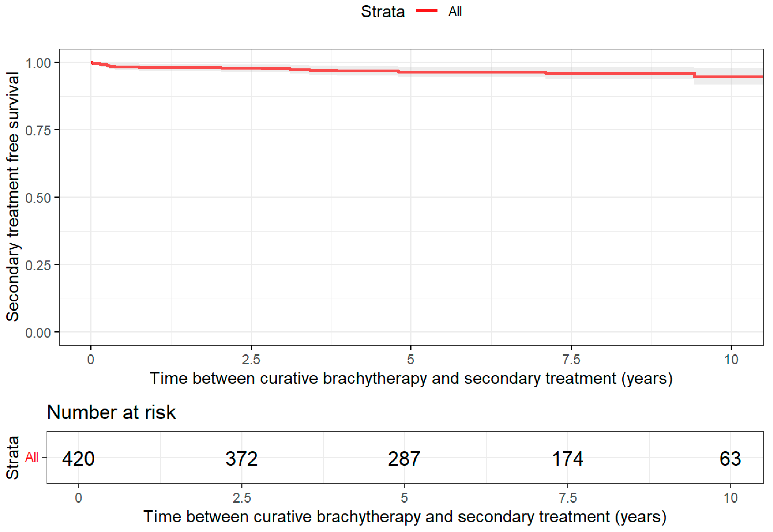The image size is (773, 532).
Task: Click the red 'All' label beside the risk table
Action: pyautogui.click(x=32, y=457)
